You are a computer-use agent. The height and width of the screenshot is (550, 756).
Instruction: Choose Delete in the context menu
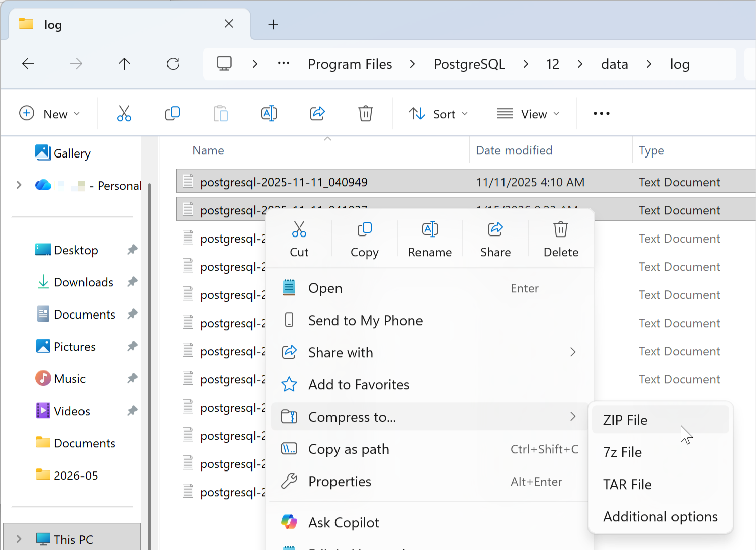(x=561, y=239)
